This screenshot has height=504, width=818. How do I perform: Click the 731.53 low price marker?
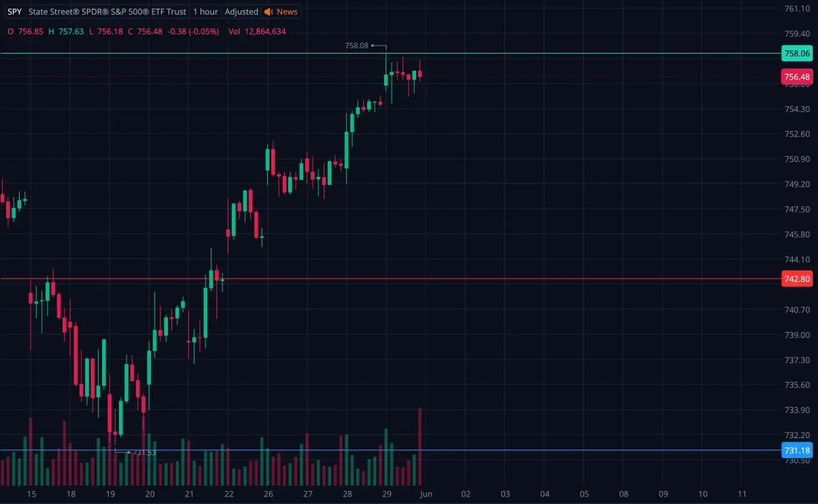145,452
